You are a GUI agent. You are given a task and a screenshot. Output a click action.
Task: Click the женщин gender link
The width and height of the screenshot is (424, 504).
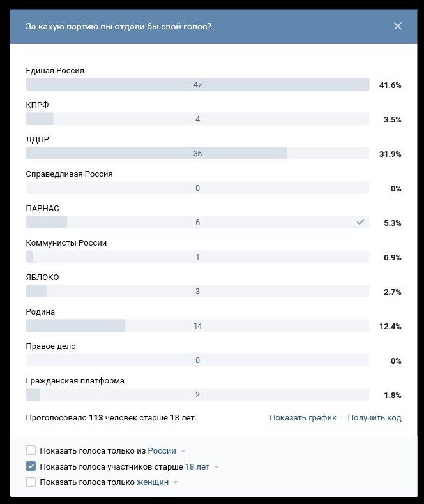point(153,482)
